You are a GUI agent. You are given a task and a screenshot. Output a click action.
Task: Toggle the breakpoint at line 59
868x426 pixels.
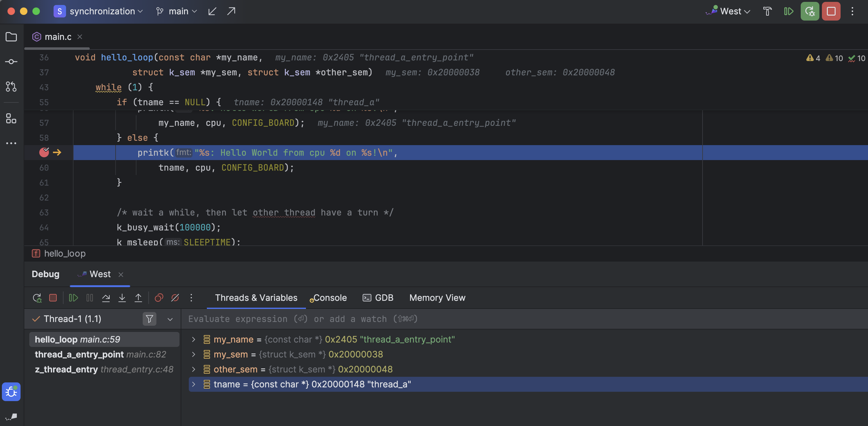click(x=44, y=152)
